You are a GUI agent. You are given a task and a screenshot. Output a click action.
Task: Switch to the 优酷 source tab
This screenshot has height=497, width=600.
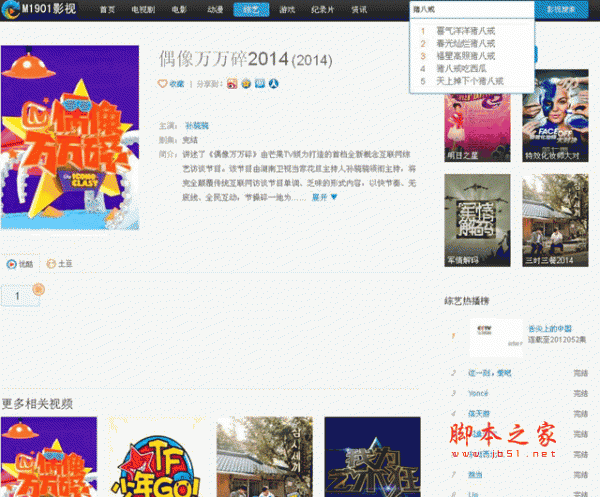click(20, 264)
